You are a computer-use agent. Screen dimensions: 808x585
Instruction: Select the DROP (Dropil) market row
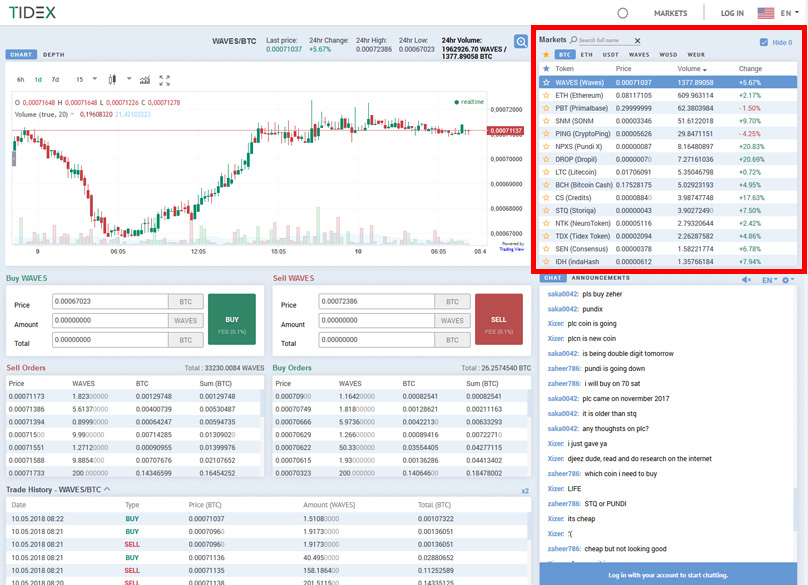tap(668, 159)
